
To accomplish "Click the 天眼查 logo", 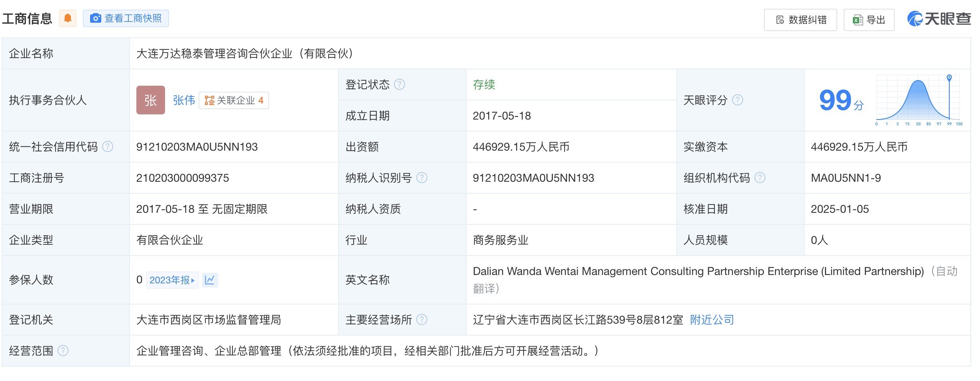I will click(939, 19).
